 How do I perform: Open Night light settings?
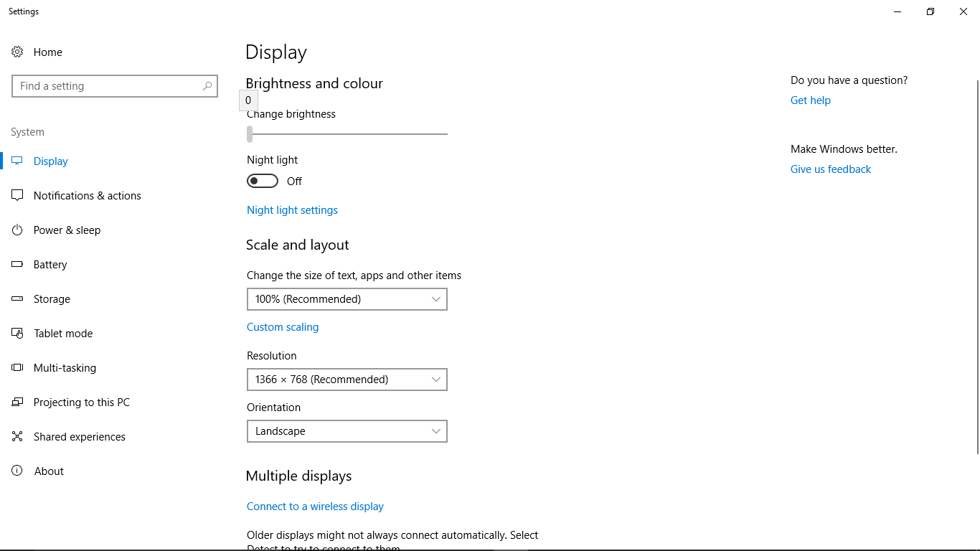(x=292, y=209)
